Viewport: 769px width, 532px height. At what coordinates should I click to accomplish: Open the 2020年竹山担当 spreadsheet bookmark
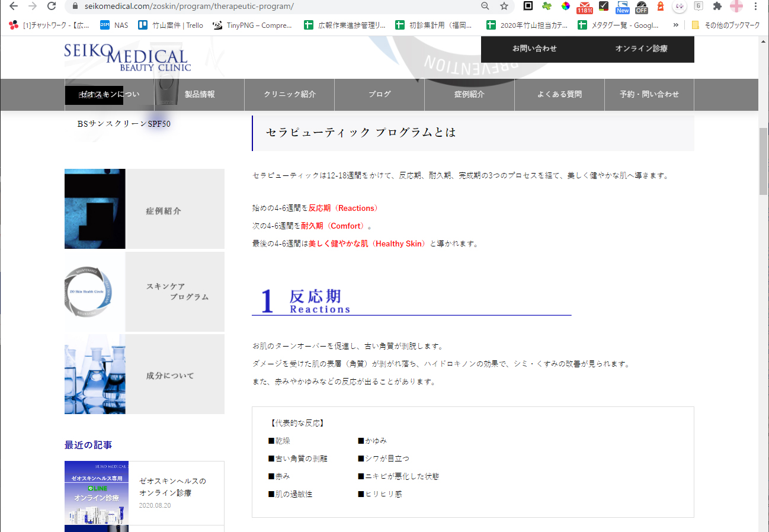click(x=527, y=25)
